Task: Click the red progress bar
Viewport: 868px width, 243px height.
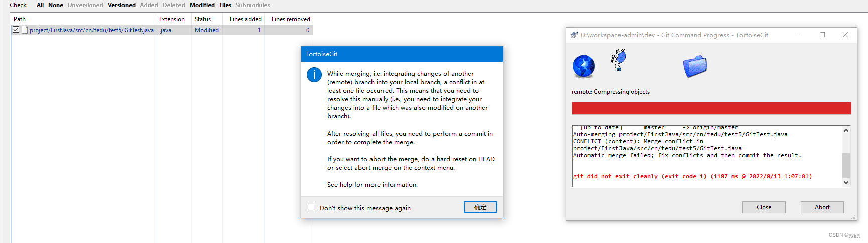Action: pos(711,108)
